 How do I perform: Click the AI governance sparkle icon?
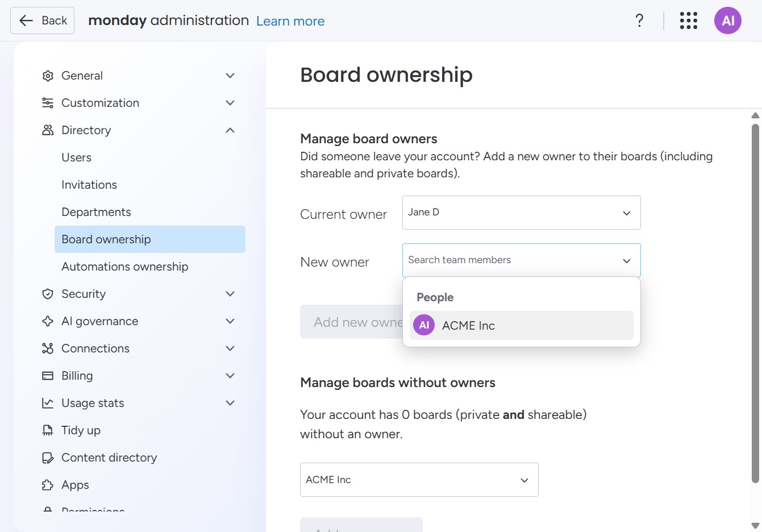tap(48, 321)
